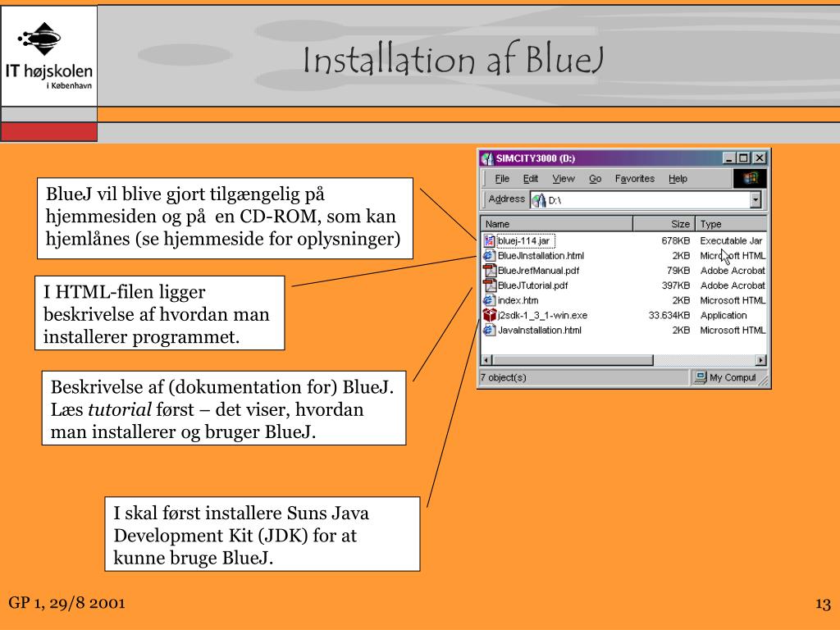Open the Help menu

pyautogui.click(x=678, y=179)
